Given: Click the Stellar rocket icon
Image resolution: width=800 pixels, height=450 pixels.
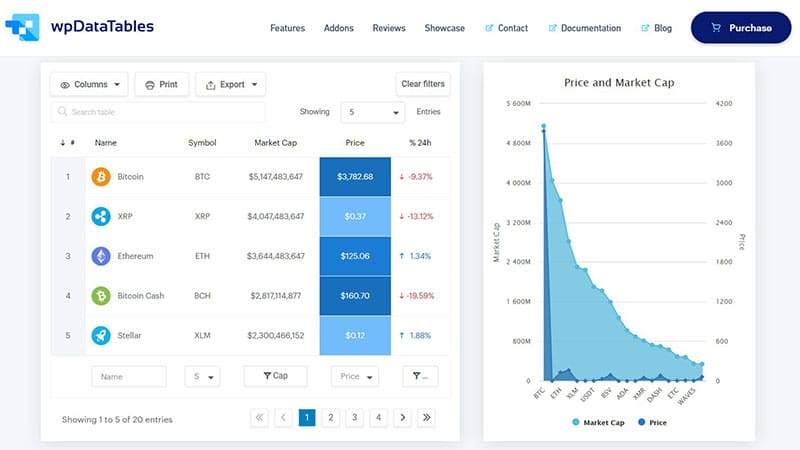Looking at the screenshot, I should click(101, 336).
